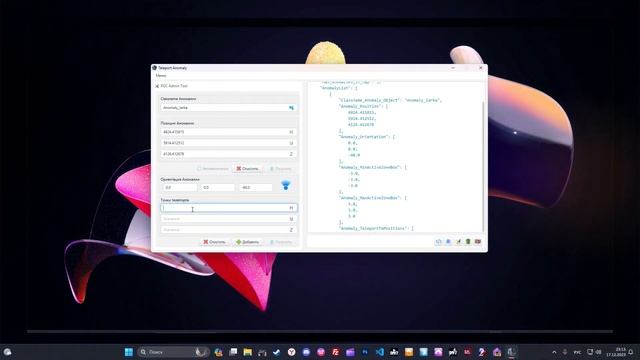Image resolution: width=640 pixels, height=360 pixels.
Task: Open the Меню menu in Teleport Anomaly
Action: point(161,76)
